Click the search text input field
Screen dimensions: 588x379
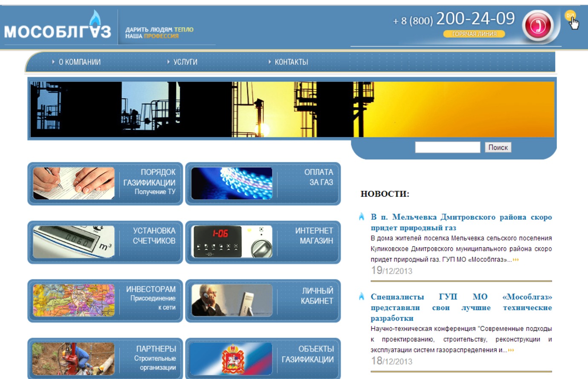click(x=447, y=147)
